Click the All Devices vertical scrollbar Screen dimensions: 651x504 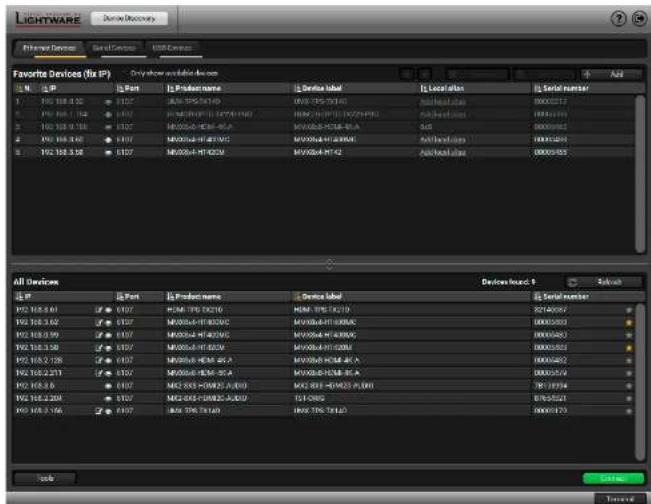tap(640, 382)
